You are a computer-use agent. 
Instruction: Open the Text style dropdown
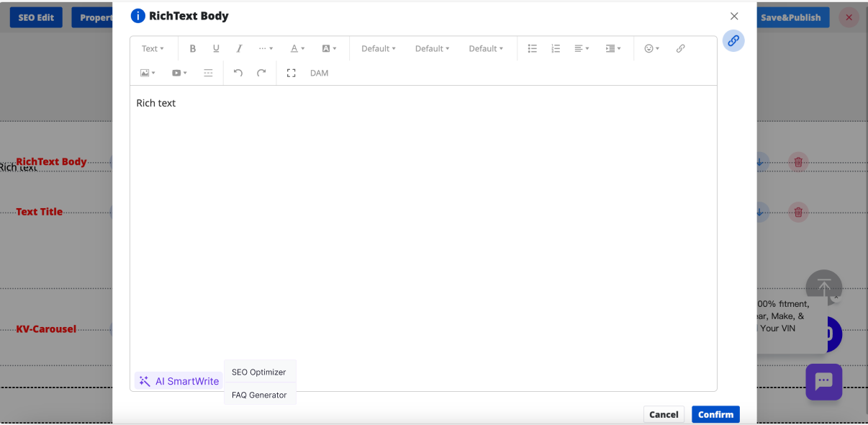pyautogui.click(x=153, y=49)
